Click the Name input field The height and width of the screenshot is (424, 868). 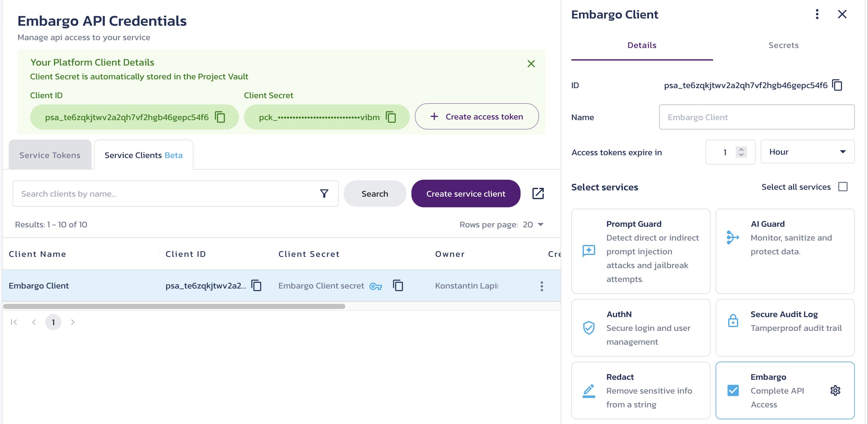(x=756, y=117)
